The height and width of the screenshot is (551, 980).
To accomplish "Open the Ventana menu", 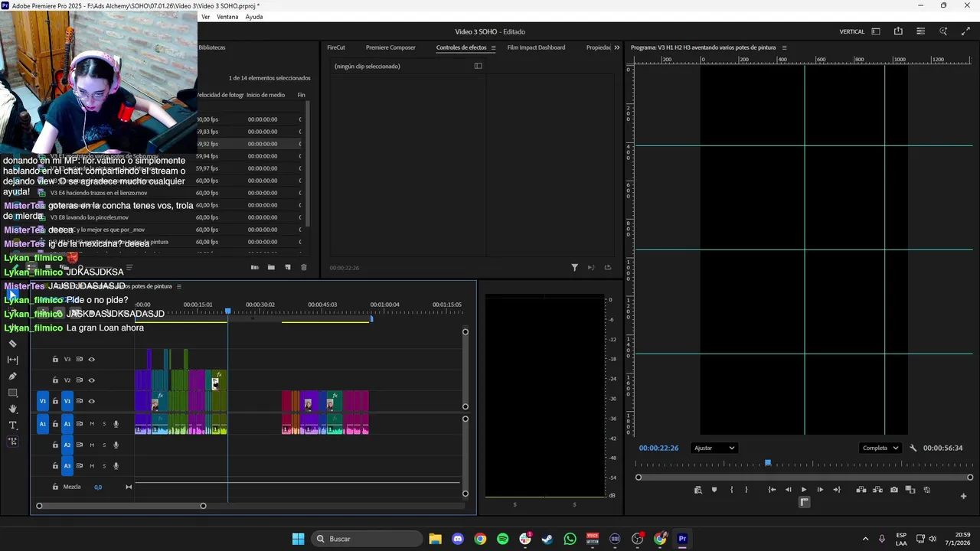I will tap(227, 17).
